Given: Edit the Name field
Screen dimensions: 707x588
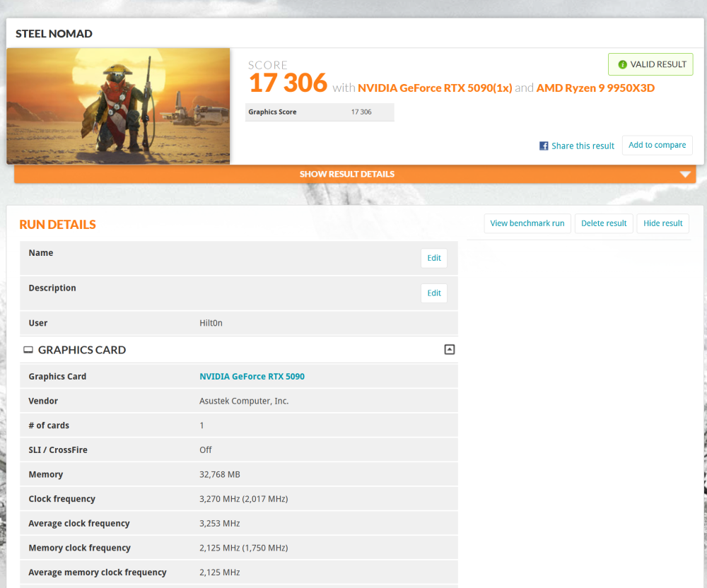Looking at the screenshot, I should [x=434, y=258].
